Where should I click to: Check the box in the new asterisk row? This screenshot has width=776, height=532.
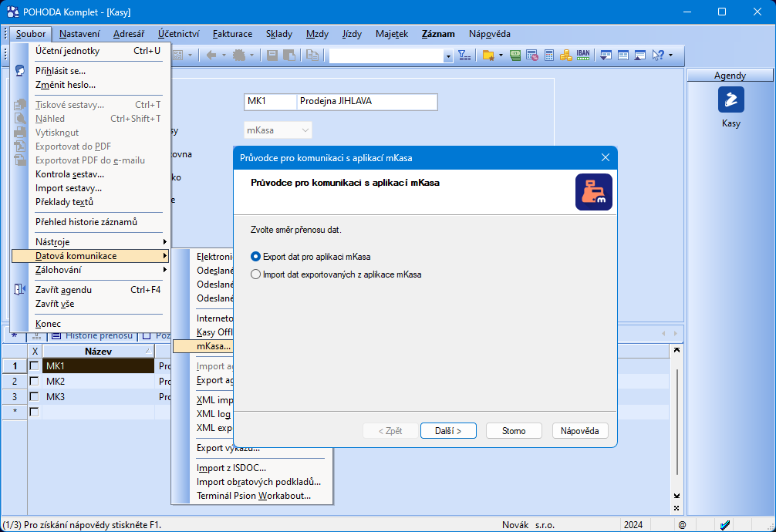[34, 412]
